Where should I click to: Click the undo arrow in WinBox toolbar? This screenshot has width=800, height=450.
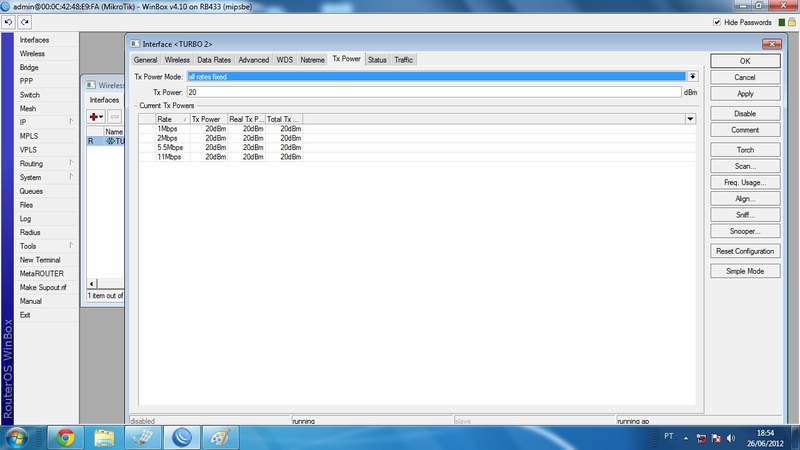[8, 22]
